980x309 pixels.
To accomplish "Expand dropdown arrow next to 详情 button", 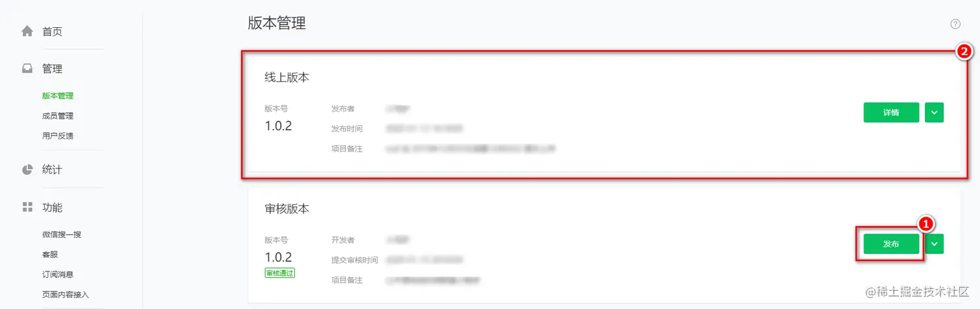I will 934,112.
